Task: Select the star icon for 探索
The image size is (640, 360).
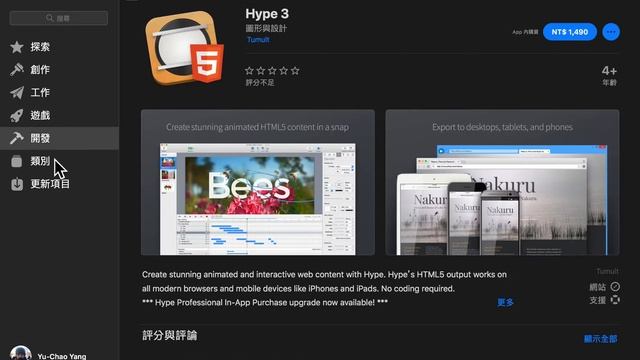Action: pyautogui.click(x=17, y=47)
